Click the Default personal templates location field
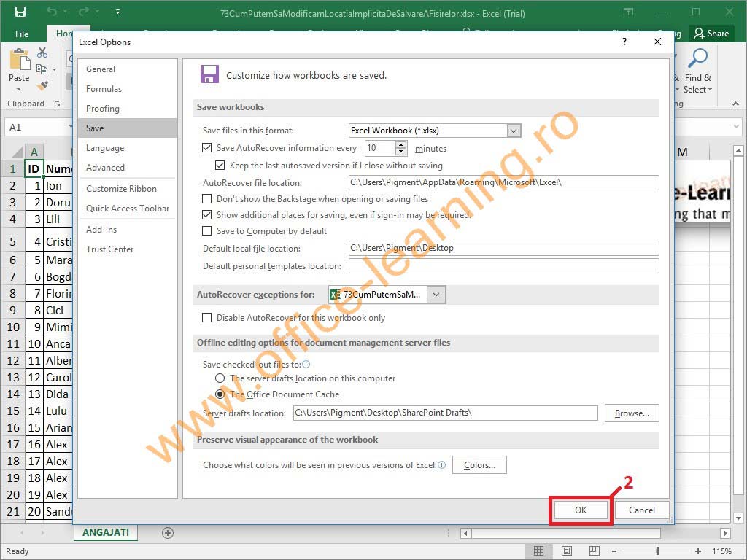This screenshot has width=747, height=560. tap(504, 265)
